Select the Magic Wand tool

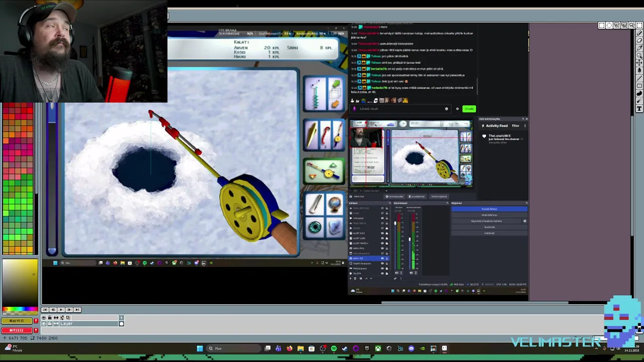pos(632,25)
